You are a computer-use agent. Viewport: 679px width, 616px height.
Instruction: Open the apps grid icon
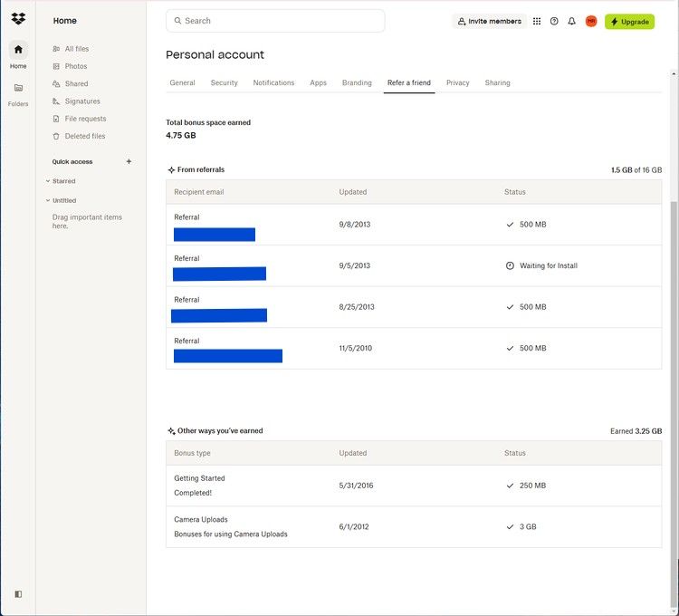537,21
